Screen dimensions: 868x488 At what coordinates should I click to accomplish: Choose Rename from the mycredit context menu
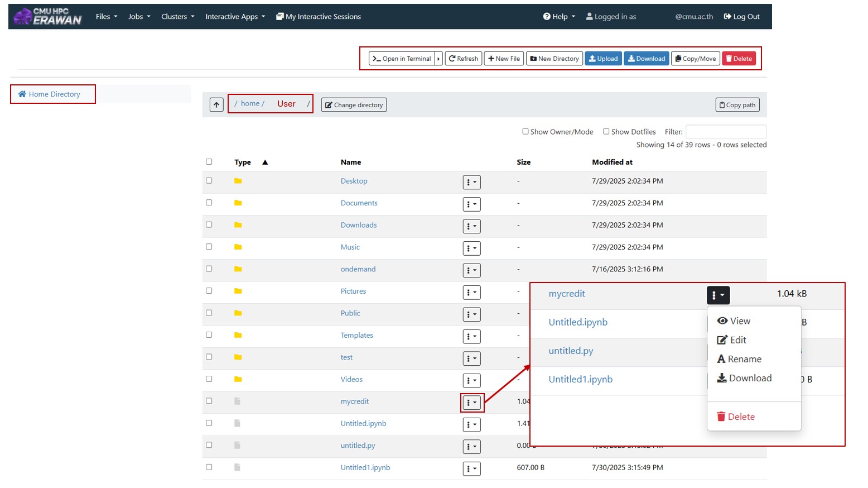tap(739, 359)
